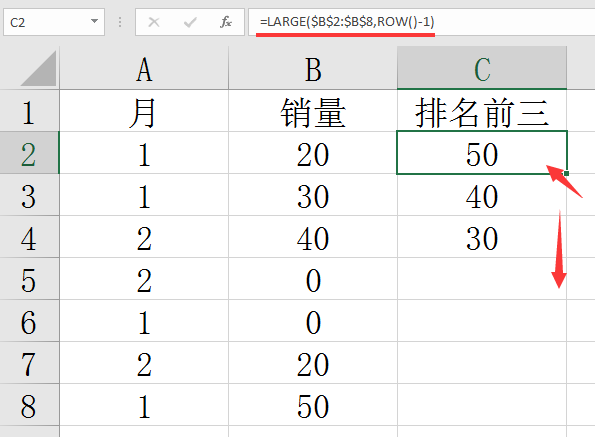595x437 pixels.
Task: Select row 8 header
Action: (x=29, y=405)
